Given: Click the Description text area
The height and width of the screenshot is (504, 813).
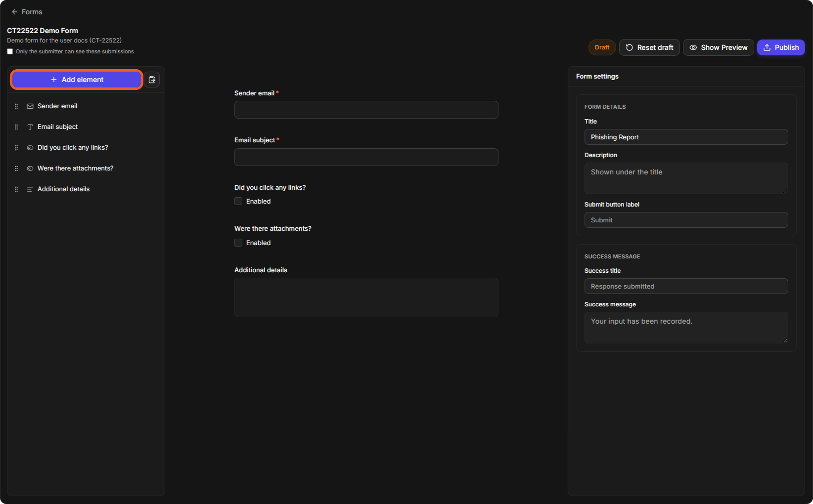Looking at the screenshot, I should pos(686,178).
